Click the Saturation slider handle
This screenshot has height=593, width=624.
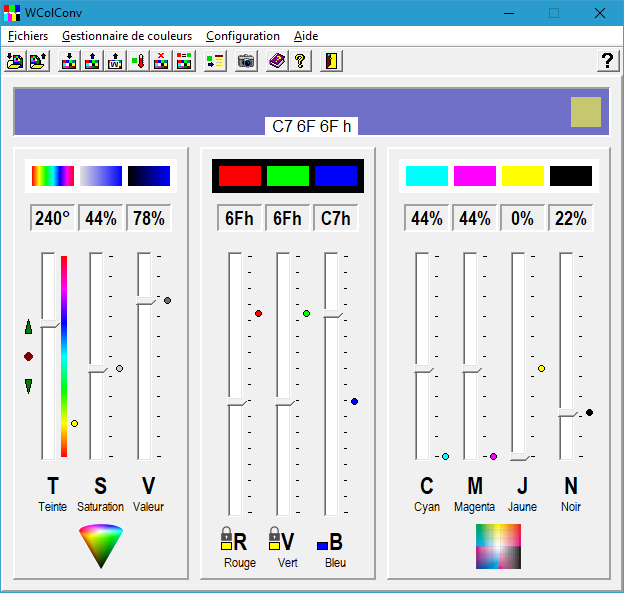point(98,370)
